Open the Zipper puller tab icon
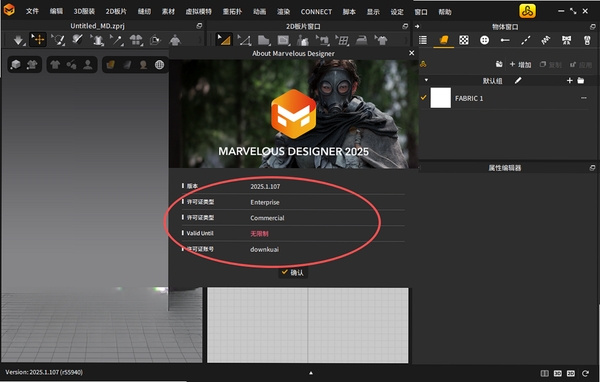 [x=587, y=40]
